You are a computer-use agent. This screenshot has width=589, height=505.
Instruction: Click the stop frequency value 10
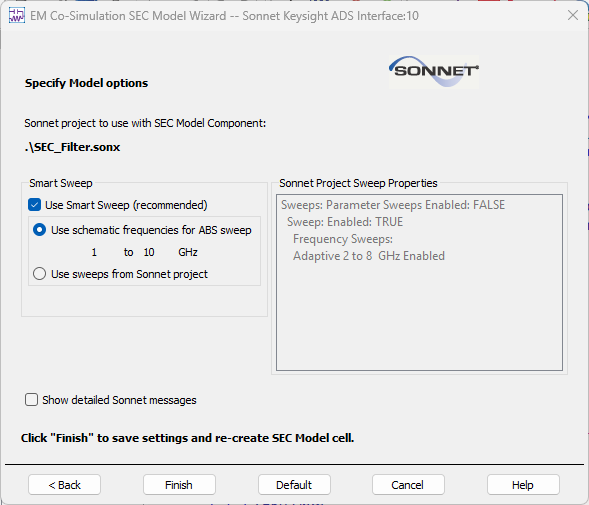[x=149, y=252]
